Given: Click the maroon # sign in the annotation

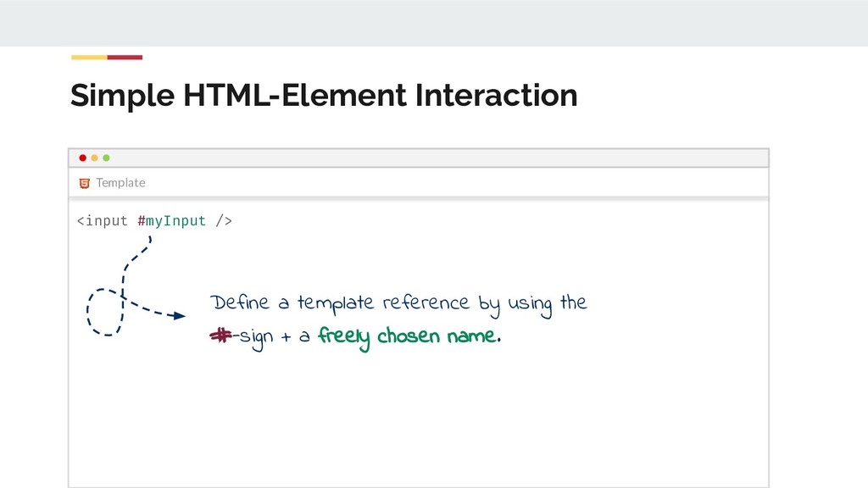Looking at the screenshot, I should pos(220,336).
